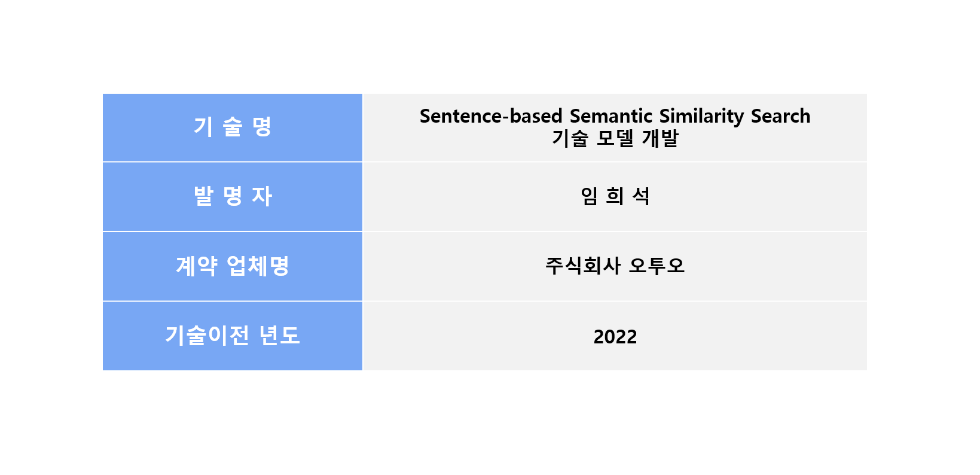The height and width of the screenshot is (475, 980).
Task: Click the 기 술 명 header cell
Action: coord(232,127)
